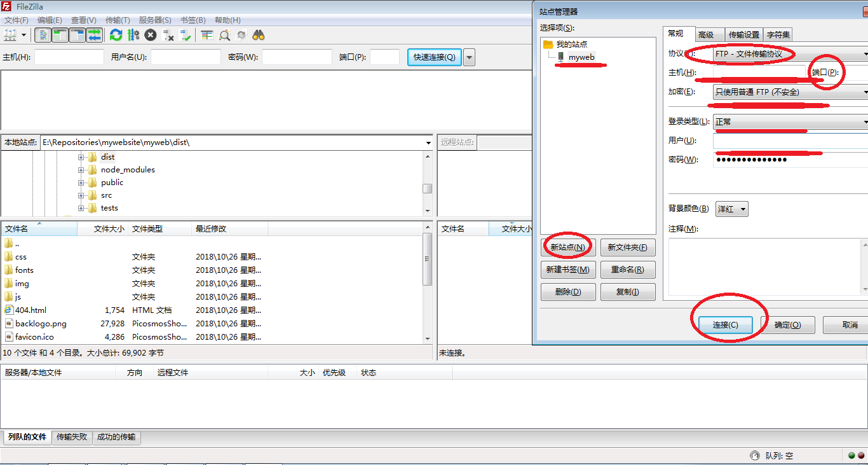The image size is (868, 465).
Task: Open the 查看(V) menu
Action: pyautogui.click(x=83, y=20)
